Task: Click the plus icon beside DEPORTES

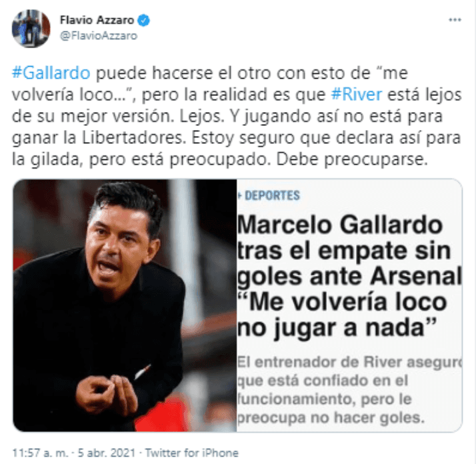Action: [239, 196]
